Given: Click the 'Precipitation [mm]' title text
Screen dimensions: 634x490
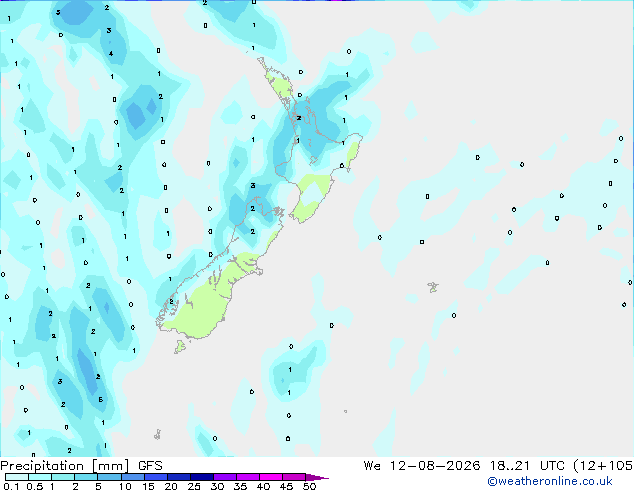Looking at the screenshot, I should point(65,466).
